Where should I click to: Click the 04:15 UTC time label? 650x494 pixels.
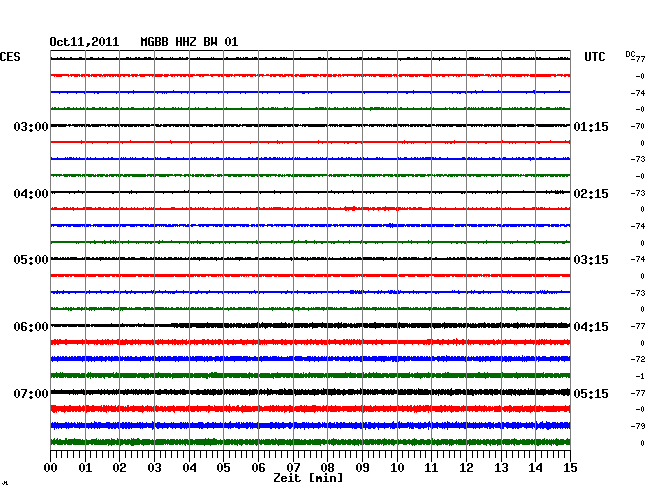pyautogui.click(x=591, y=327)
